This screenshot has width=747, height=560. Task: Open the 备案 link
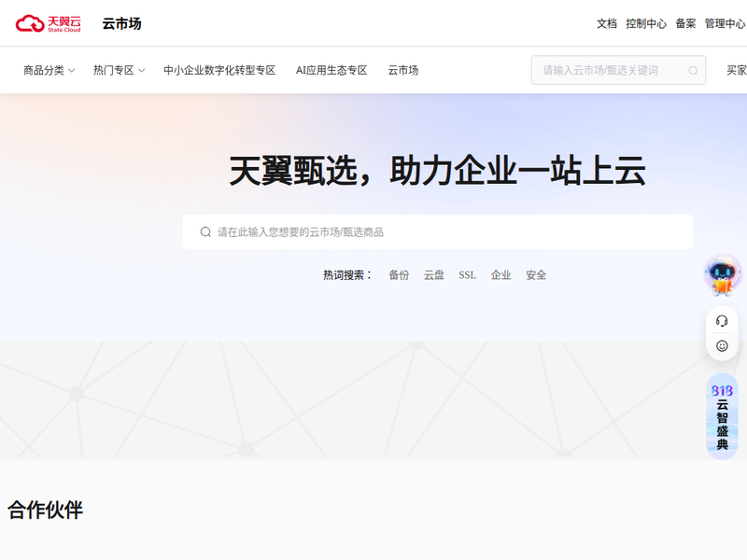click(x=685, y=23)
